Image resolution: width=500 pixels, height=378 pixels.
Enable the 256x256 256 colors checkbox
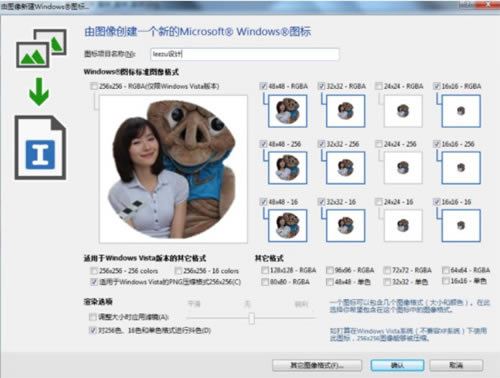(x=94, y=270)
